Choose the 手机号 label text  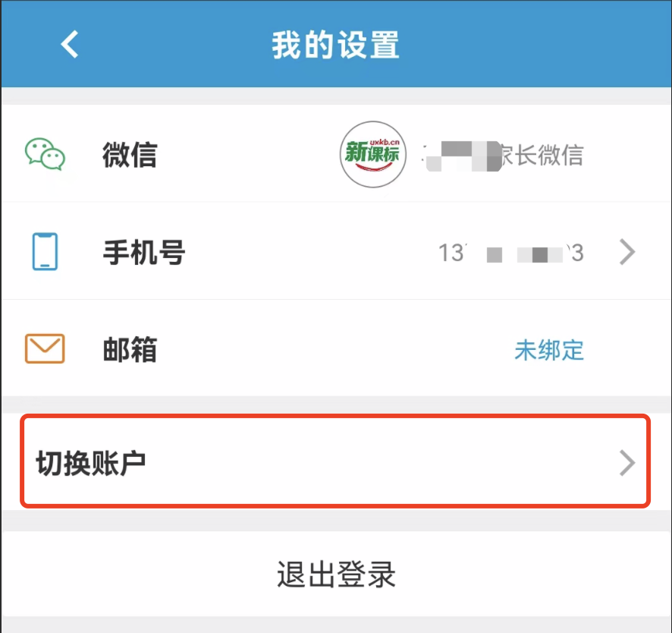(144, 252)
